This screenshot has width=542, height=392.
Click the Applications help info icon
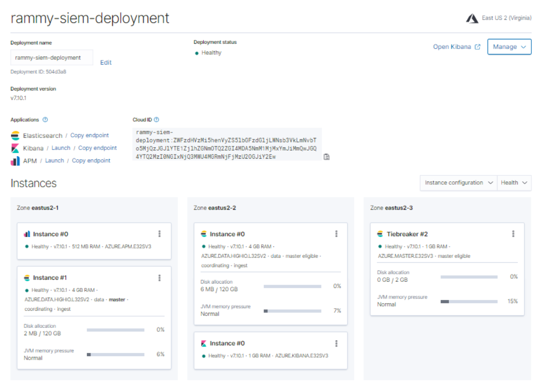coord(45,120)
